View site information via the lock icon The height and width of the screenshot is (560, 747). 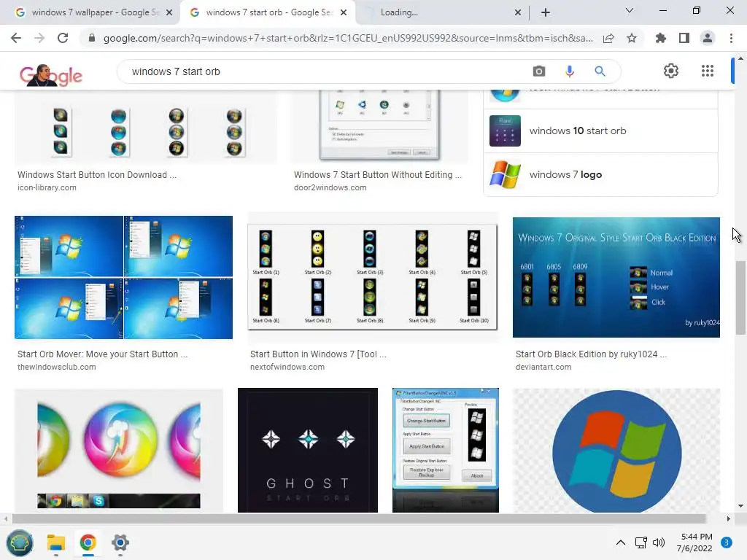[x=92, y=38]
